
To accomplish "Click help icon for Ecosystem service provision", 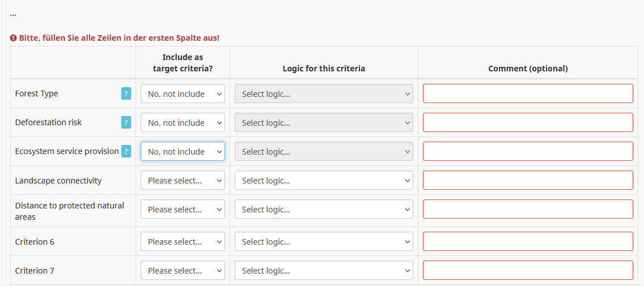I will click(x=126, y=151).
